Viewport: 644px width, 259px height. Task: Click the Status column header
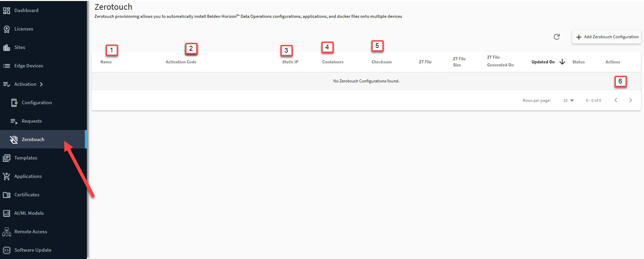click(579, 62)
